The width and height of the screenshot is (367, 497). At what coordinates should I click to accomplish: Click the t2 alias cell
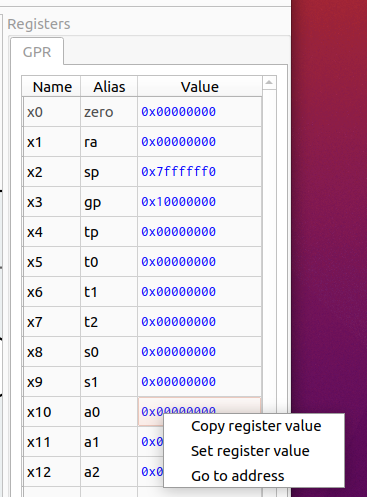click(109, 322)
